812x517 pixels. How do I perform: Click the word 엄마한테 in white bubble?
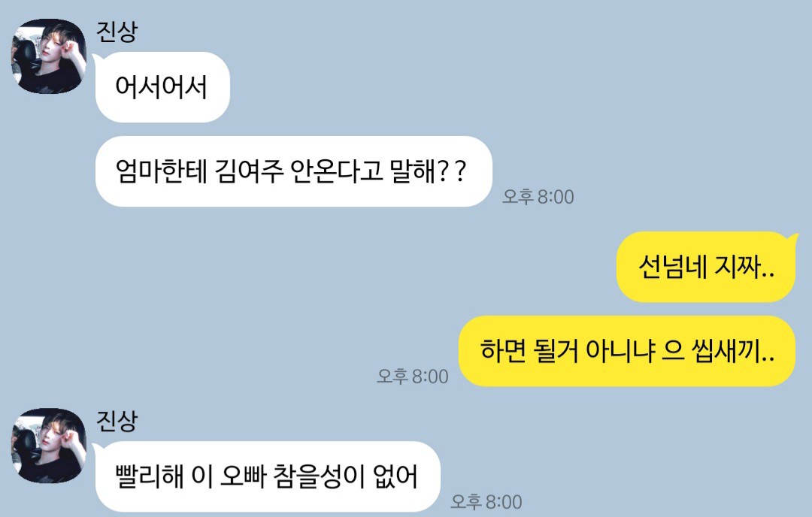pyautogui.click(x=161, y=171)
